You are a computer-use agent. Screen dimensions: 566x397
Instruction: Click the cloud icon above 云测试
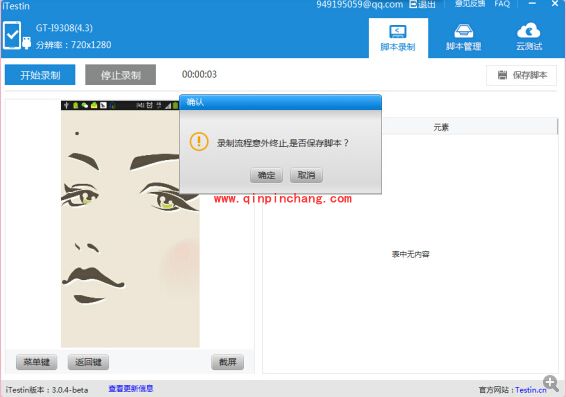tap(529, 31)
